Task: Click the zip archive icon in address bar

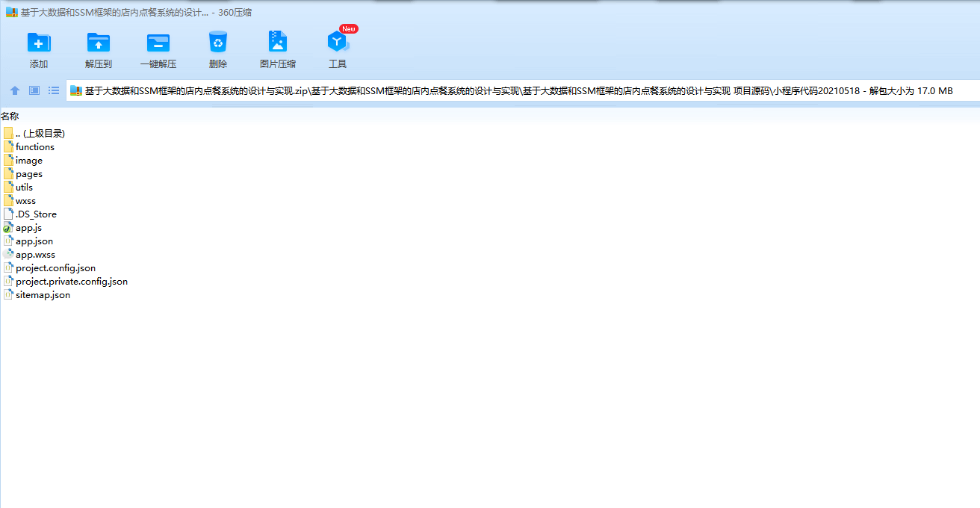Action: (75, 91)
